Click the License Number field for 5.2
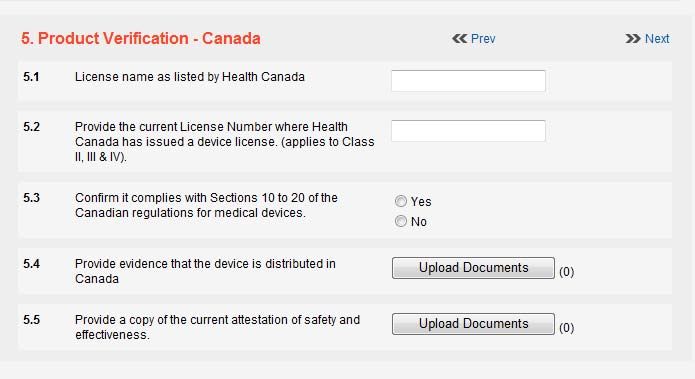The height and width of the screenshot is (379, 695). [x=468, y=131]
